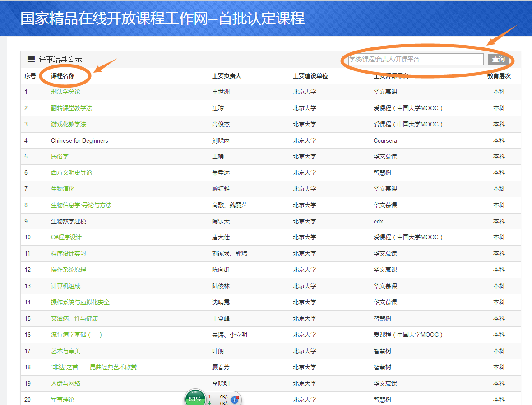Click the 主要建设单位 column header
The width and height of the screenshot is (532, 405).
tap(310, 76)
